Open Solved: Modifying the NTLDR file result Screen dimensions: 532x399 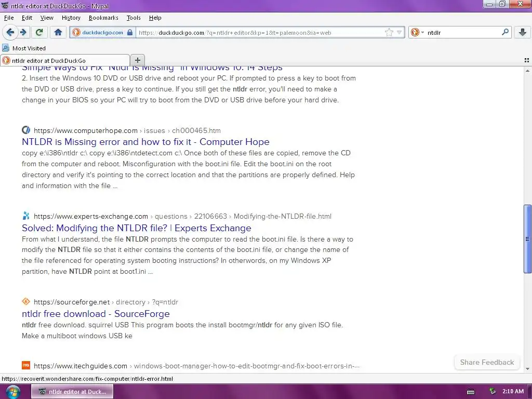tap(137, 228)
